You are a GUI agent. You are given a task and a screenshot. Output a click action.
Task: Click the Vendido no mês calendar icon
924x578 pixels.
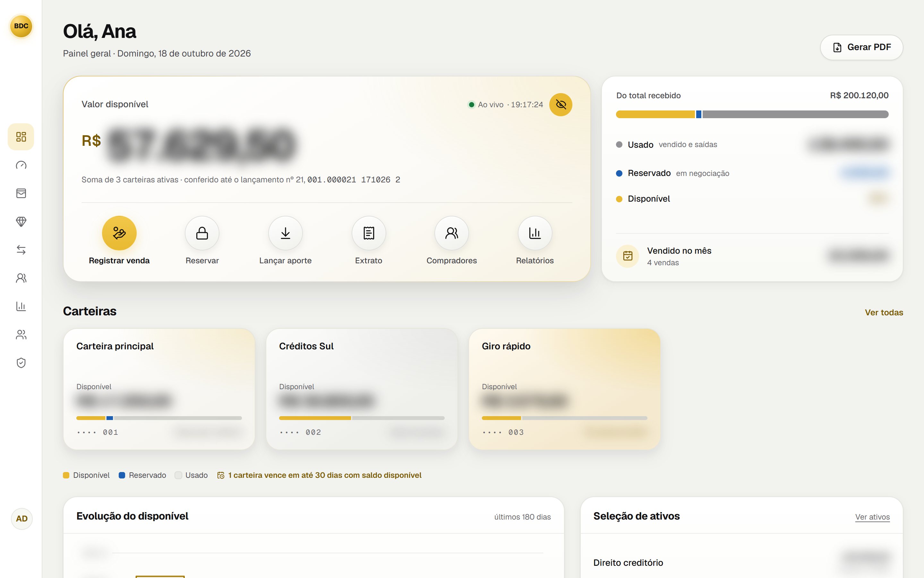tap(628, 256)
